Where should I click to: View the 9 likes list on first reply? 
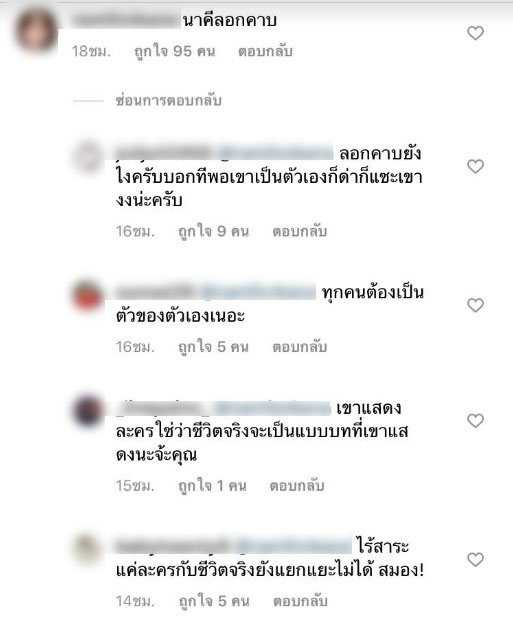pyautogui.click(x=214, y=231)
